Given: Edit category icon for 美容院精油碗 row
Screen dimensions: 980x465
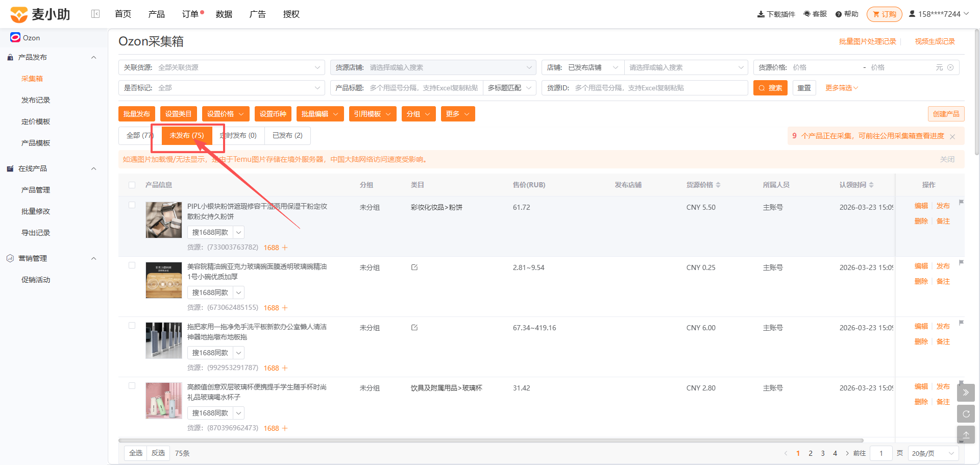Looking at the screenshot, I should click(x=414, y=267).
